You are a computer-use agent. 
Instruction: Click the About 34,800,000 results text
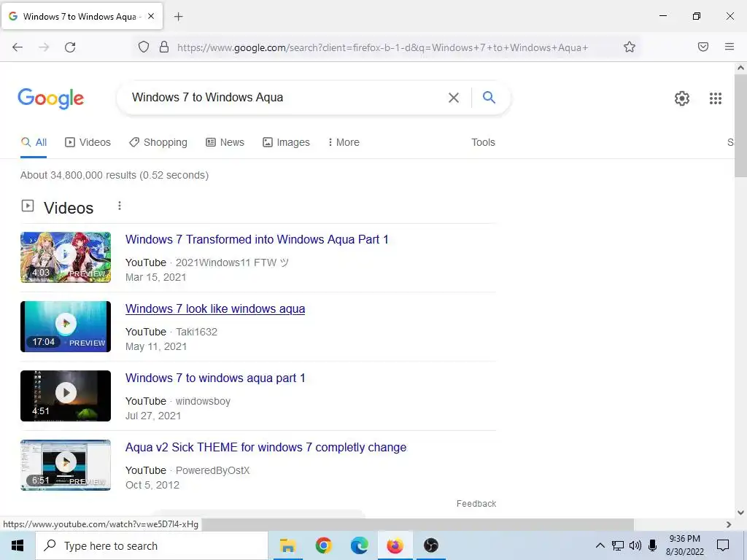pyautogui.click(x=115, y=175)
